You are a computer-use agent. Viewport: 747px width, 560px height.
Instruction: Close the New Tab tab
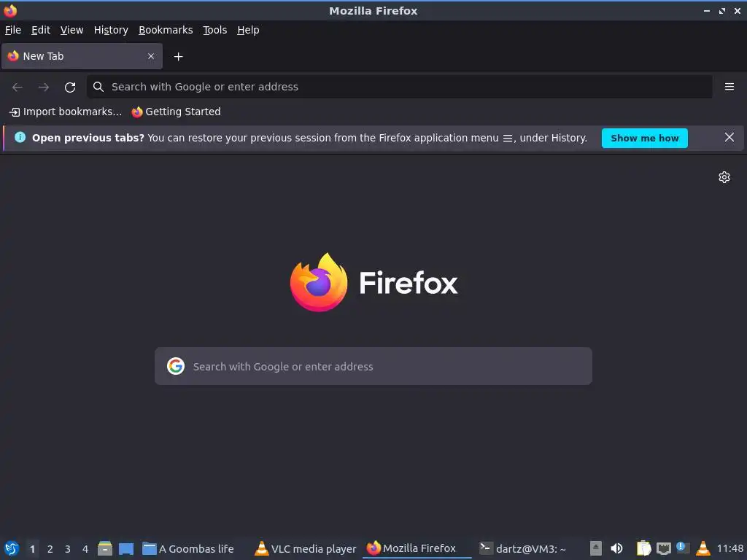click(151, 56)
